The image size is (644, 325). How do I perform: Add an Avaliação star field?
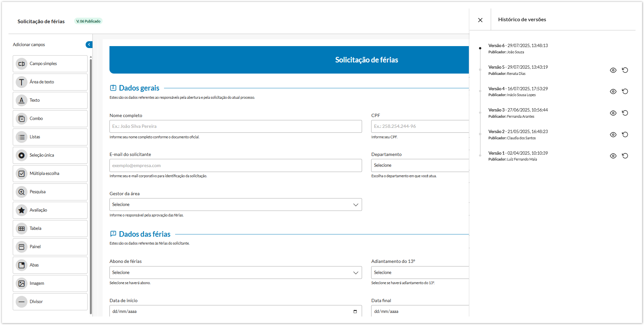pyautogui.click(x=50, y=210)
